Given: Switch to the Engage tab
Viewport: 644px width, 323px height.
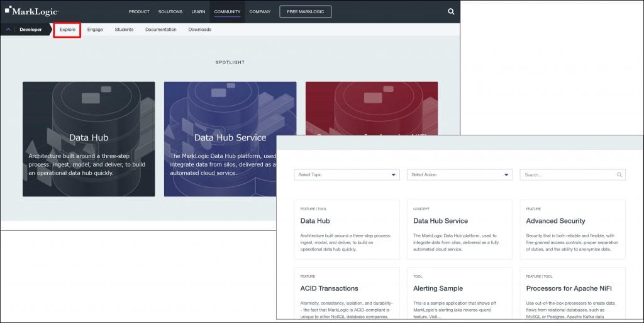Looking at the screenshot, I should (95, 30).
